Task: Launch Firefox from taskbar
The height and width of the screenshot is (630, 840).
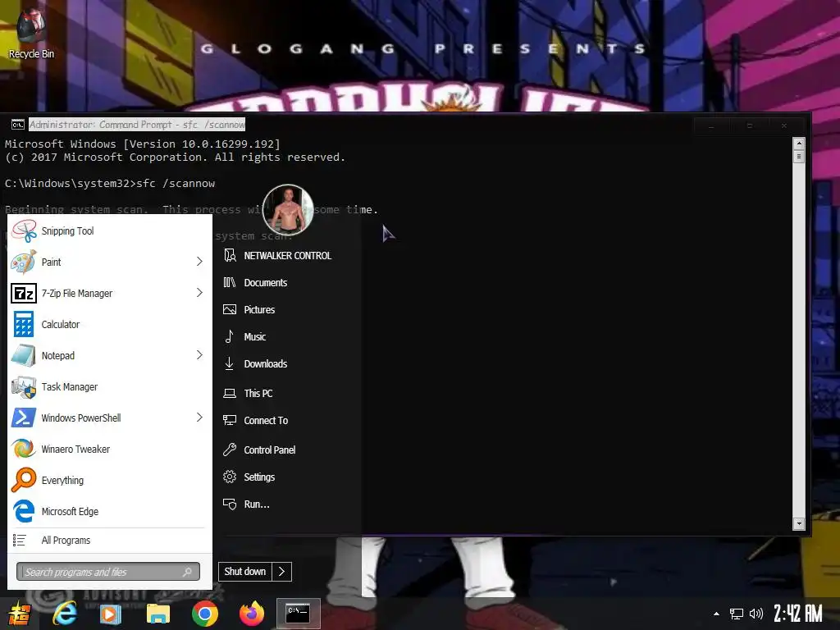Action: click(x=252, y=614)
